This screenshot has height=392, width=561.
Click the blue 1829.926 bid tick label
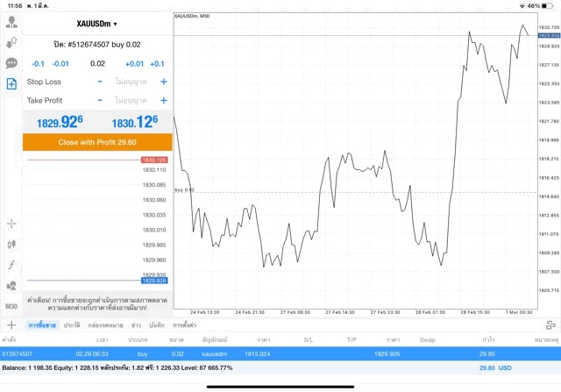(x=154, y=281)
